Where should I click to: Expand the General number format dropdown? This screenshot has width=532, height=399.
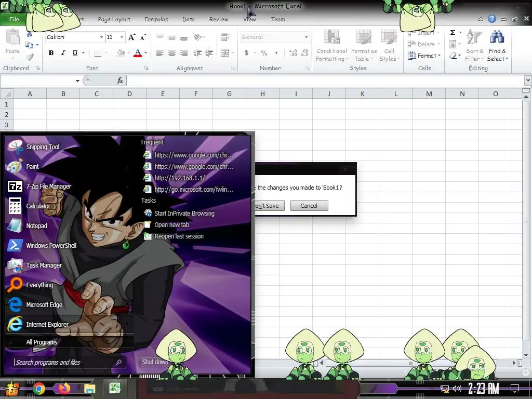click(306, 37)
